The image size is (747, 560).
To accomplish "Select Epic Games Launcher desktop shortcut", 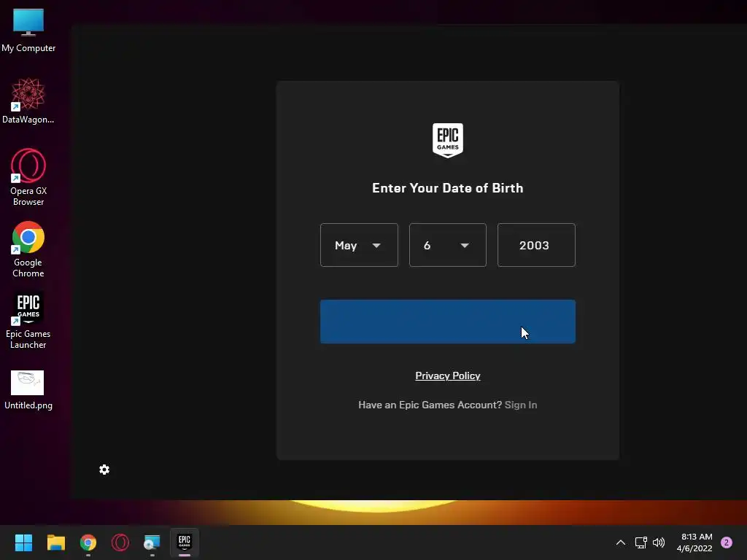I will (28, 320).
